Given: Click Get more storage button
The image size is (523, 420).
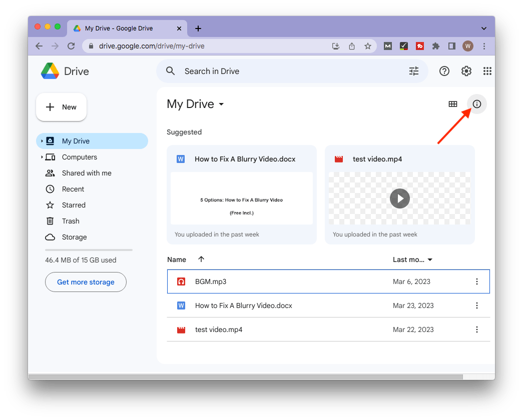Looking at the screenshot, I should coord(86,282).
